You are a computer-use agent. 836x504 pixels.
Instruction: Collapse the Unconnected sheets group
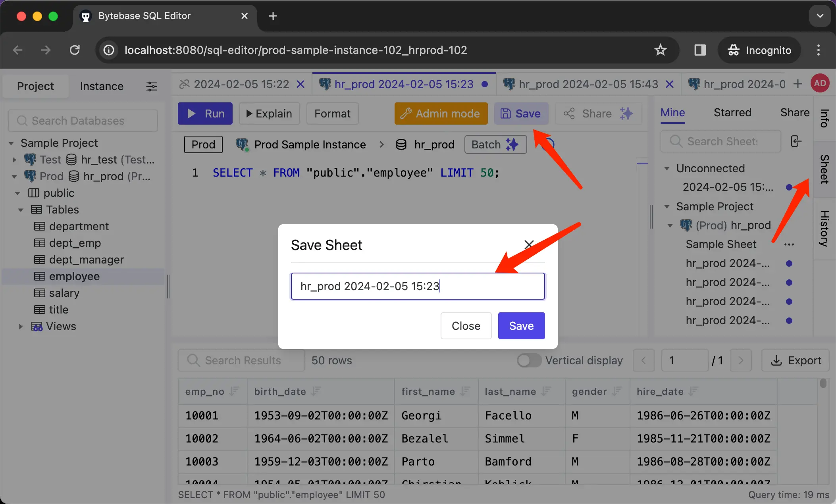pyautogui.click(x=667, y=168)
